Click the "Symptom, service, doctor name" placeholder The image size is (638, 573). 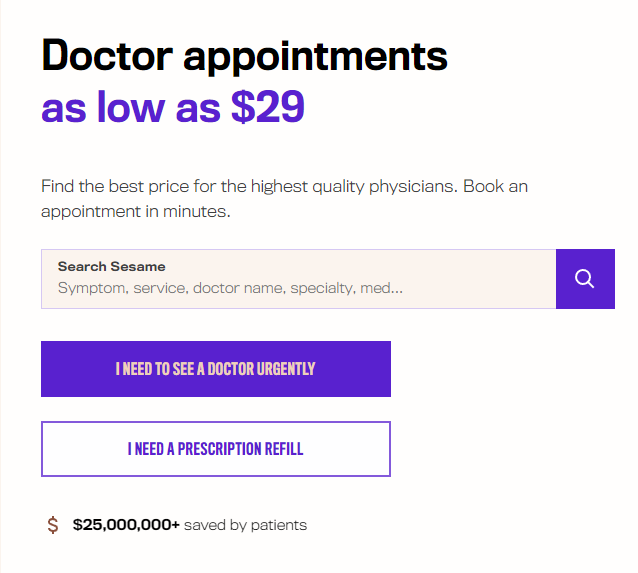pyautogui.click(x=230, y=289)
